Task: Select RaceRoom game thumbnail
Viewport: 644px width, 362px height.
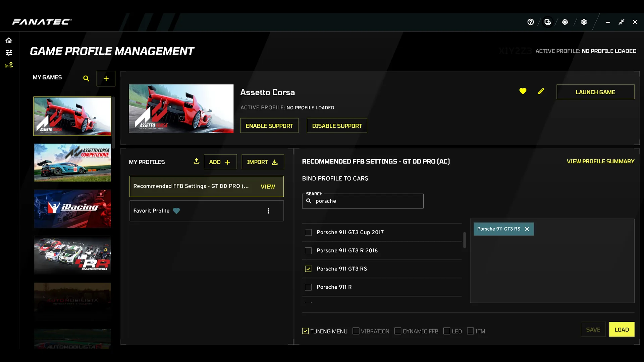Action: [72, 255]
